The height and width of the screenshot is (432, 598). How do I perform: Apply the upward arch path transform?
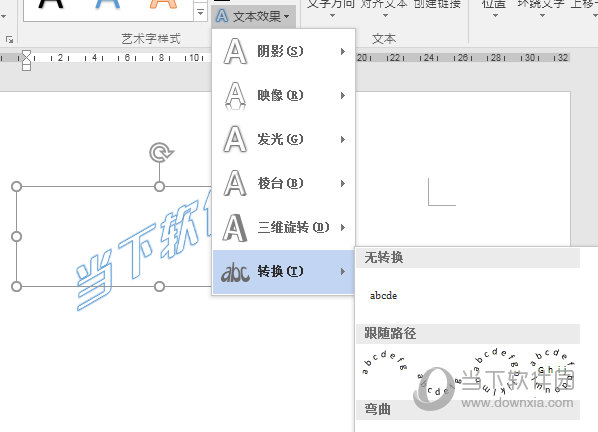[384, 362]
